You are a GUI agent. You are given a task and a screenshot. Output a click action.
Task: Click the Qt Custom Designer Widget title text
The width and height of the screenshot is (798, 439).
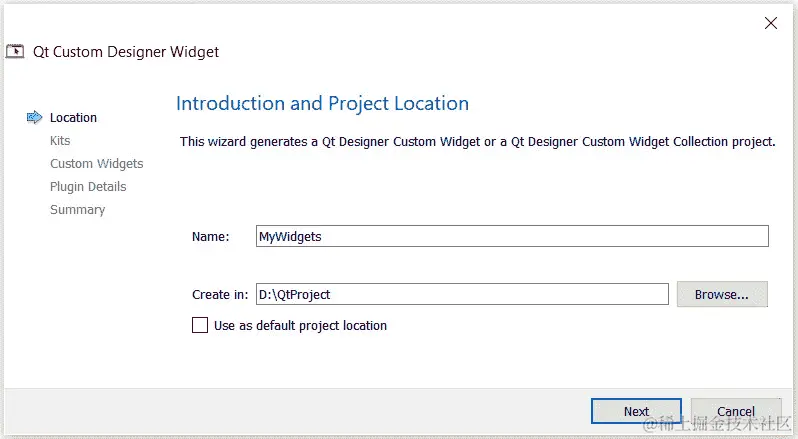126,52
